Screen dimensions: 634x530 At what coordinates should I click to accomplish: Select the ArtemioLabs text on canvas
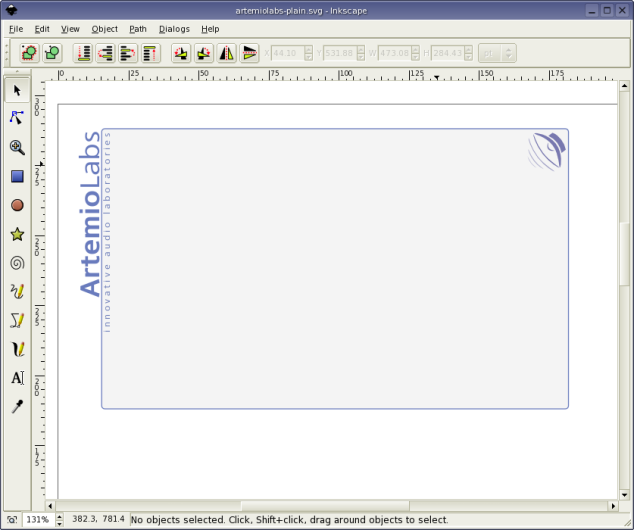pyautogui.click(x=89, y=214)
